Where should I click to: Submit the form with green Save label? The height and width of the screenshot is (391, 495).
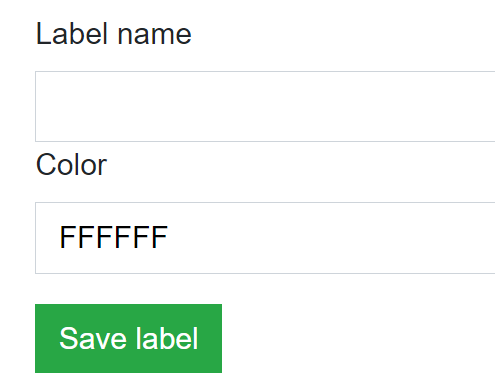click(x=128, y=338)
